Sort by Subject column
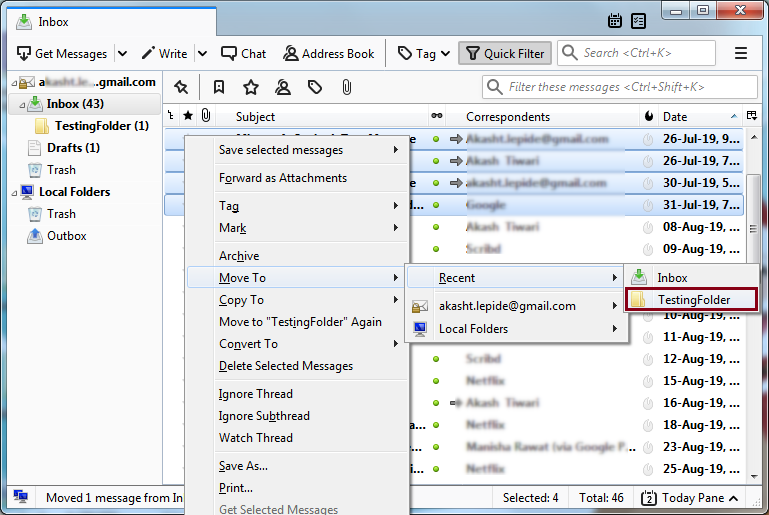The width and height of the screenshot is (769, 515). tap(255, 117)
